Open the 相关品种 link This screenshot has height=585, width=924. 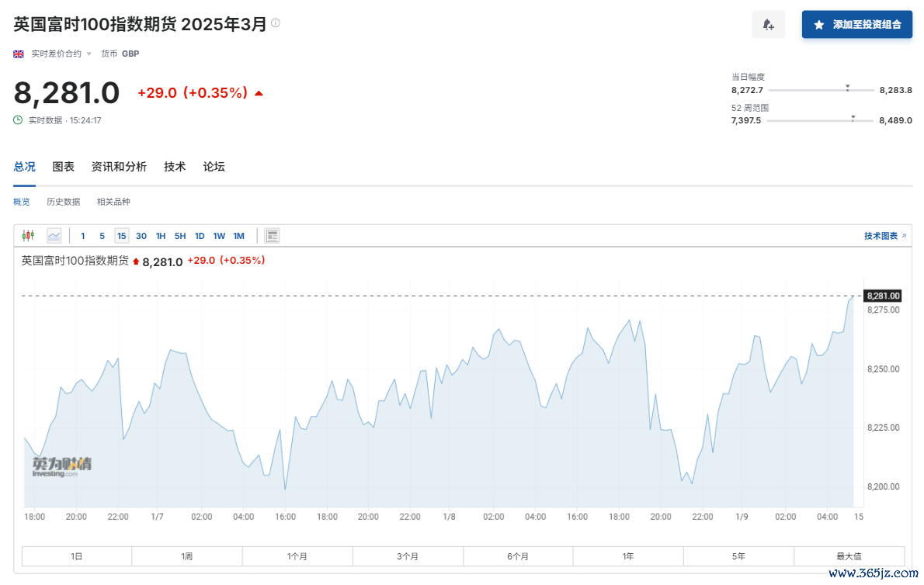[x=113, y=202]
